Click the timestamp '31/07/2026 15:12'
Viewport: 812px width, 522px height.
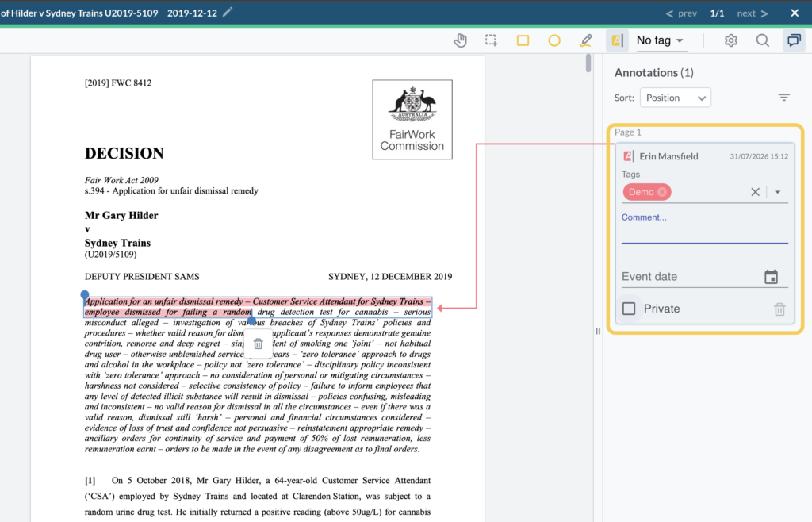pyautogui.click(x=759, y=156)
